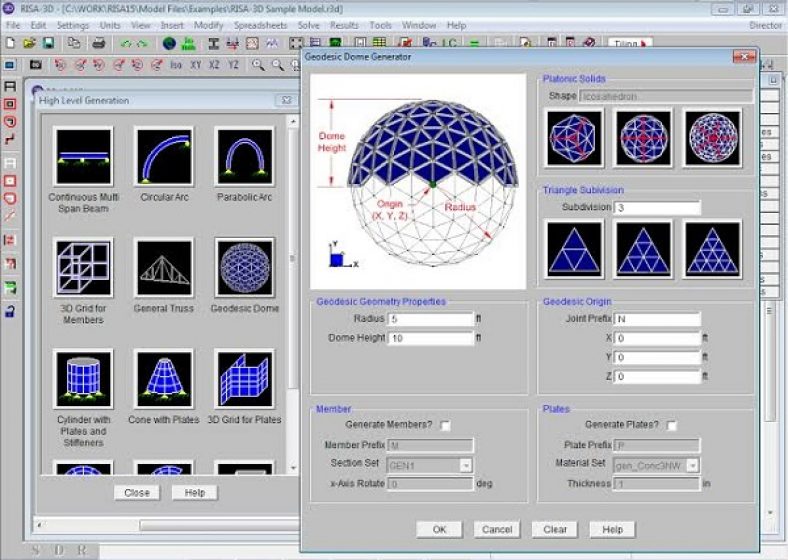This screenshot has height=560, width=788.
Task: Select the Geodesic Dome generator thumbnail
Action: point(244,267)
